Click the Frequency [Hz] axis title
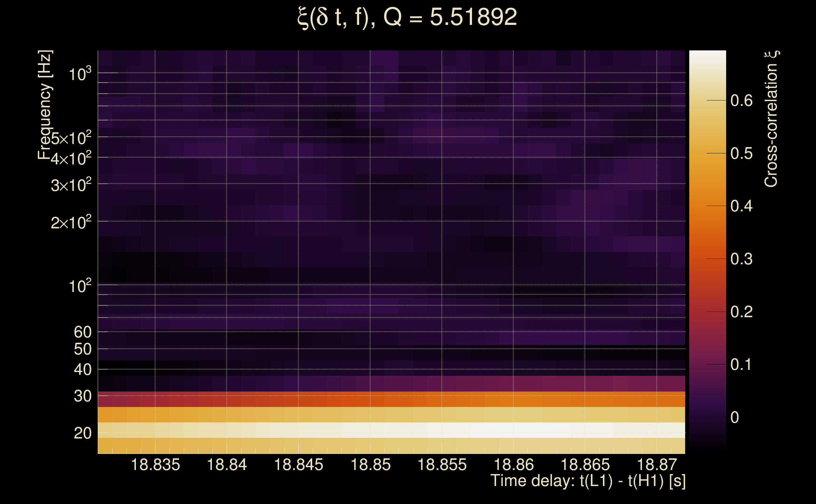This screenshot has height=504, width=816. 45,105
